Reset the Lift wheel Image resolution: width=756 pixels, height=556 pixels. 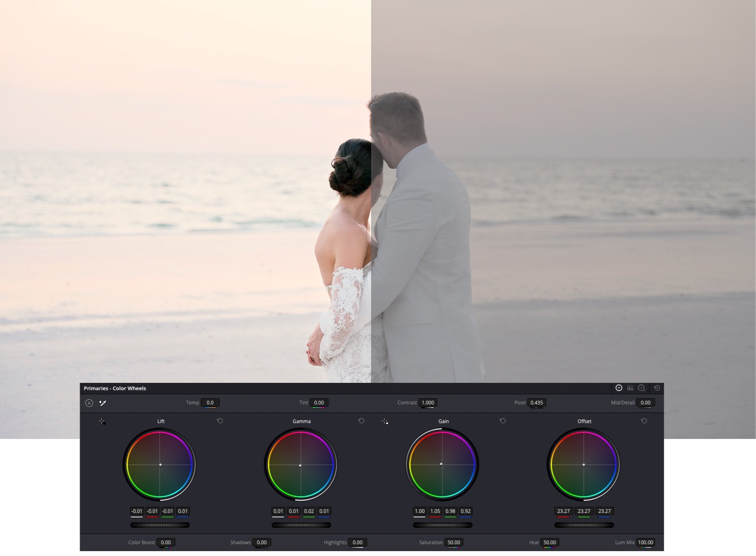coord(220,421)
